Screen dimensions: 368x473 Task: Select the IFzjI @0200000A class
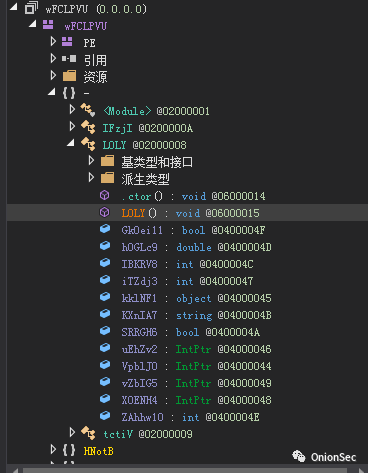pyautogui.click(x=148, y=128)
